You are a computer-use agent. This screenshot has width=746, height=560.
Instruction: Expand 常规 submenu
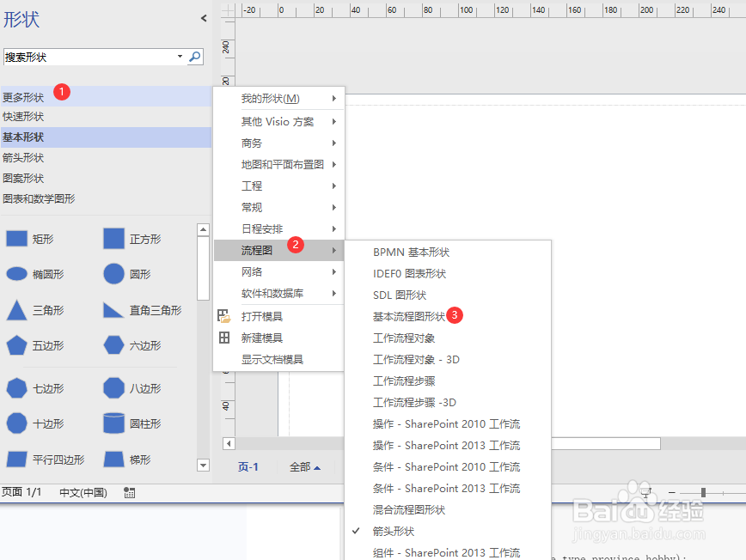[278, 207]
